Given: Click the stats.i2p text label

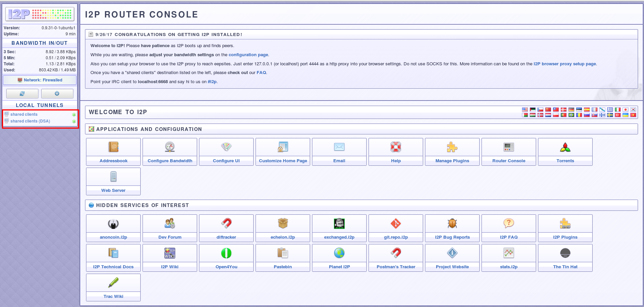Looking at the screenshot, I should pos(509,267).
